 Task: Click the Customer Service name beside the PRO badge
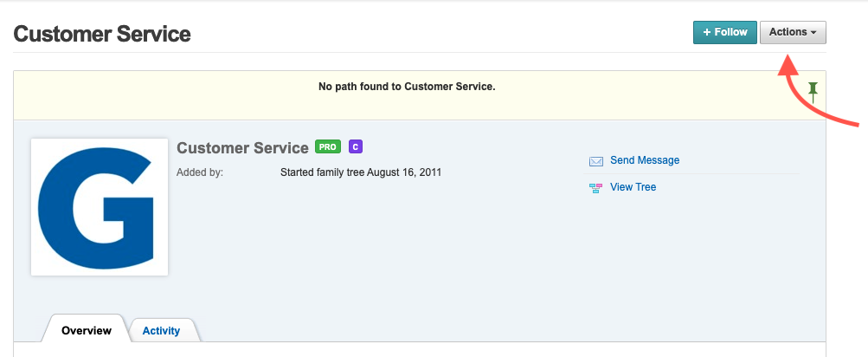pyautogui.click(x=242, y=148)
